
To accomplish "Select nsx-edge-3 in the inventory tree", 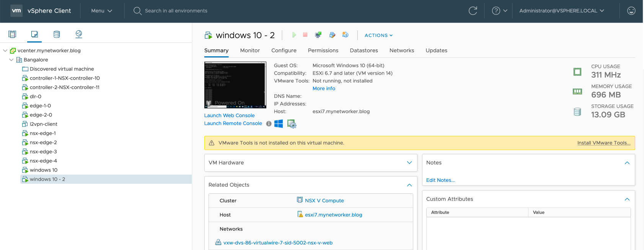I will 43,152.
